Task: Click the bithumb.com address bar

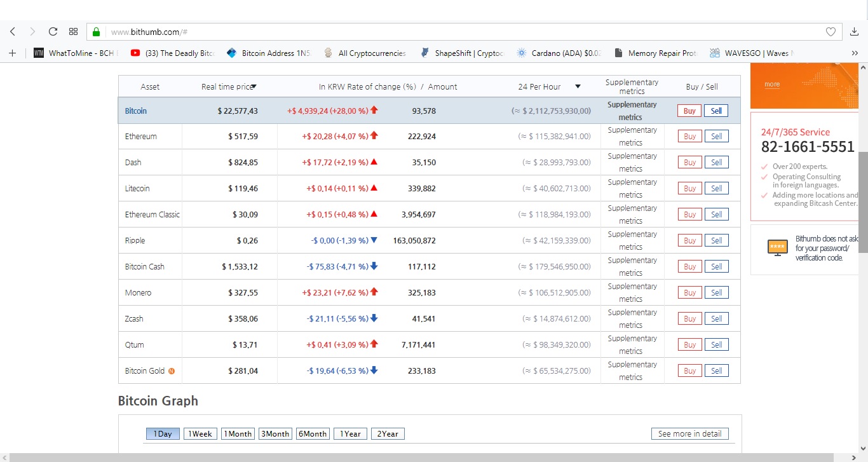Action: [x=464, y=32]
